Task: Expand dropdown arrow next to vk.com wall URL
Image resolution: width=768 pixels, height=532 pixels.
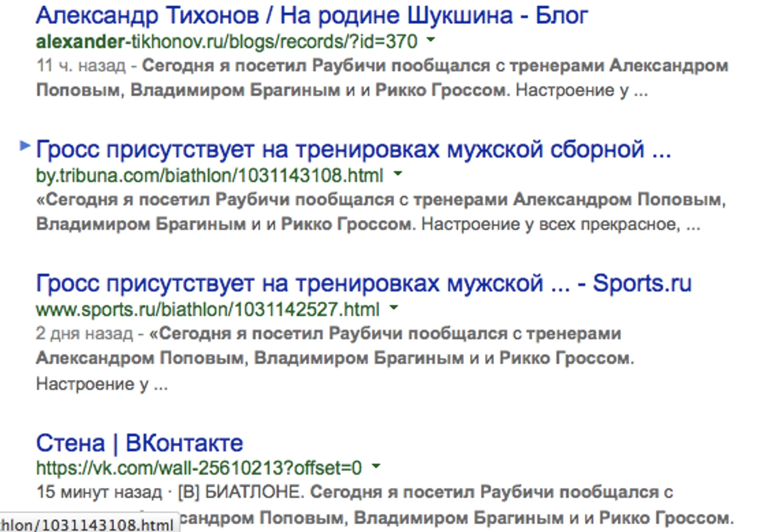Action: [376, 466]
